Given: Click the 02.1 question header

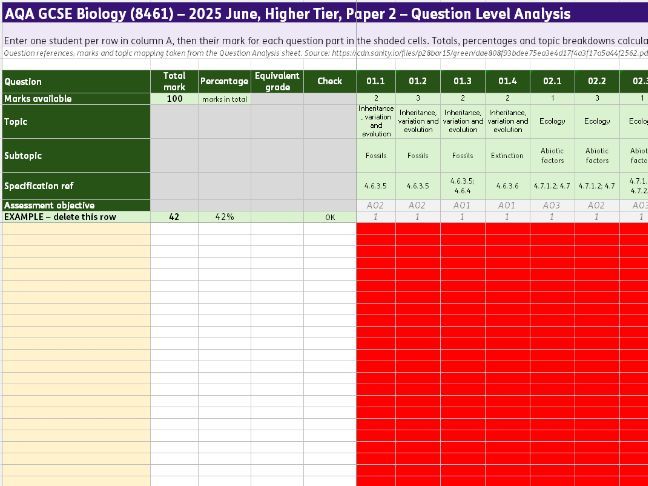Looking at the screenshot, I should (552, 81).
